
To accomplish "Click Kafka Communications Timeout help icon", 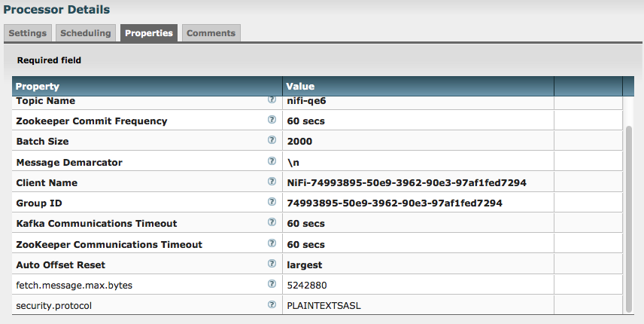I will [272, 223].
